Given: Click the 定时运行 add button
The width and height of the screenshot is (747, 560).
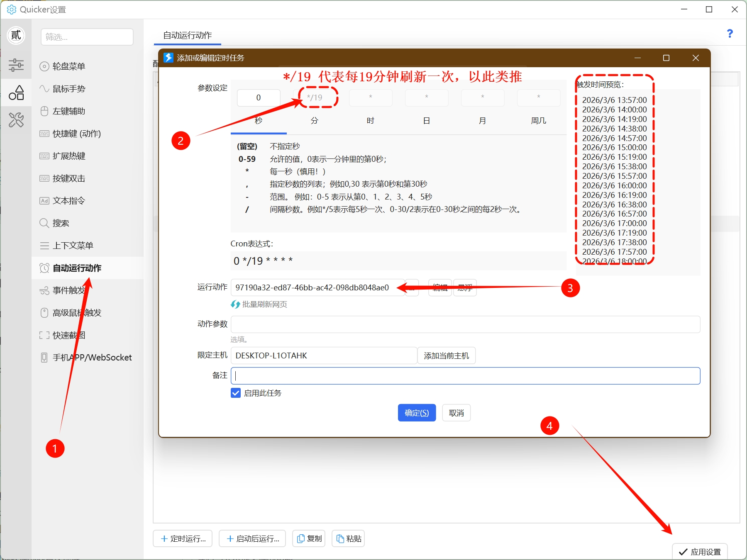Looking at the screenshot, I should click(x=183, y=538).
